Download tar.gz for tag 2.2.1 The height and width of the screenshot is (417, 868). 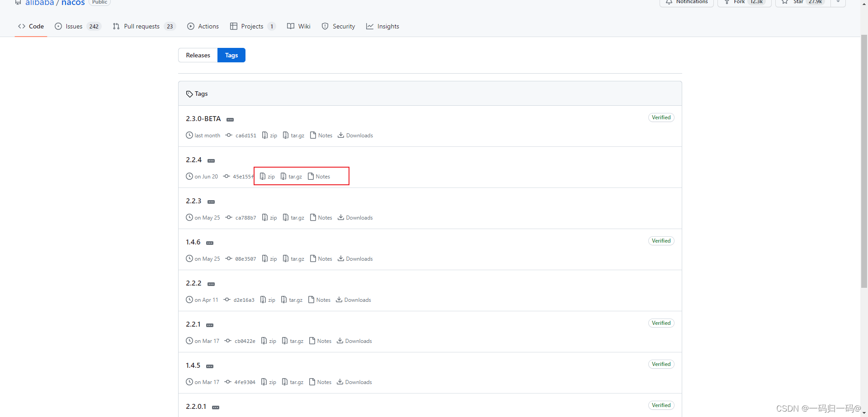[x=292, y=341]
